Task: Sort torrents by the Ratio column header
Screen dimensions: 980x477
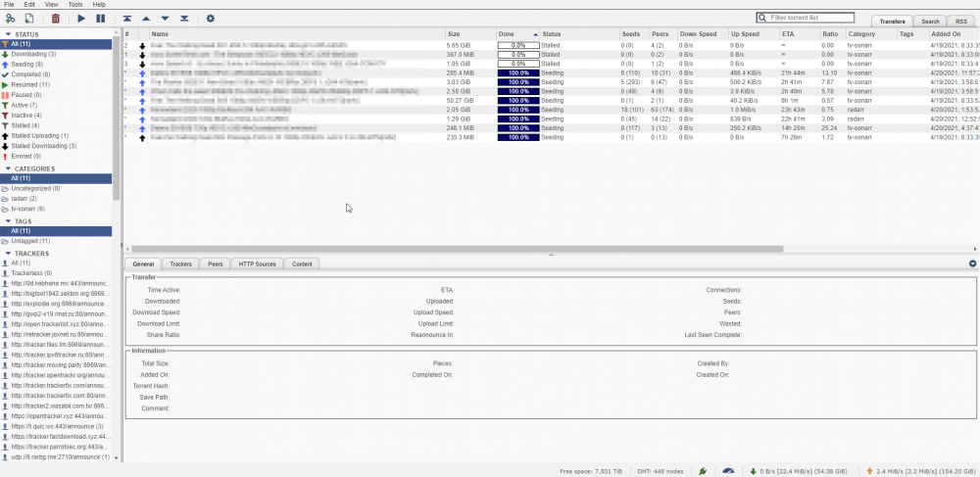Action: 832,33
